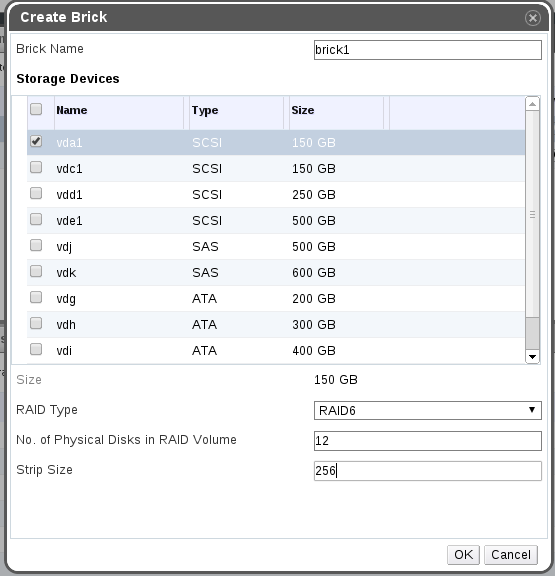The image size is (555, 576).
Task: Click the OK button
Action: (463, 555)
